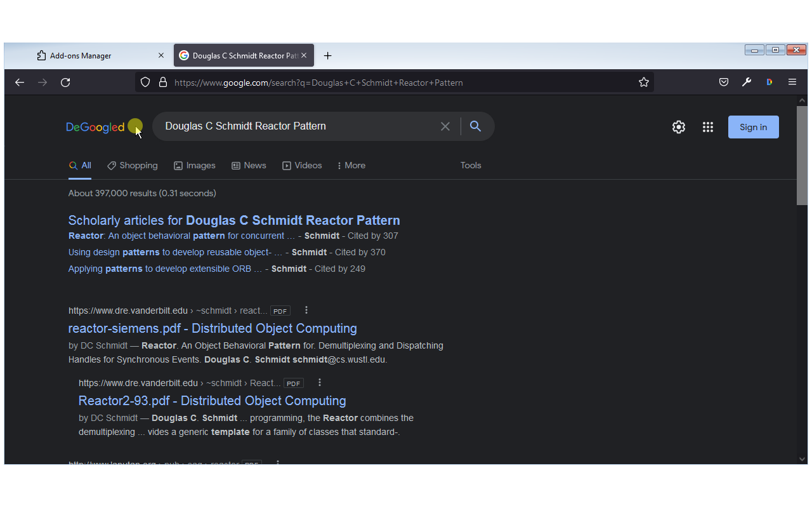Open options for reactor-siemens.pdf result
This screenshot has width=812, height=508.
(306, 311)
